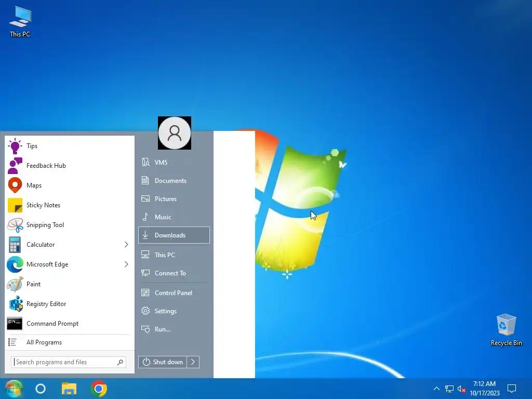The width and height of the screenshot is (532, 399).
Task: Open the Run... dialog entry
Action: [x=174, y=329]
